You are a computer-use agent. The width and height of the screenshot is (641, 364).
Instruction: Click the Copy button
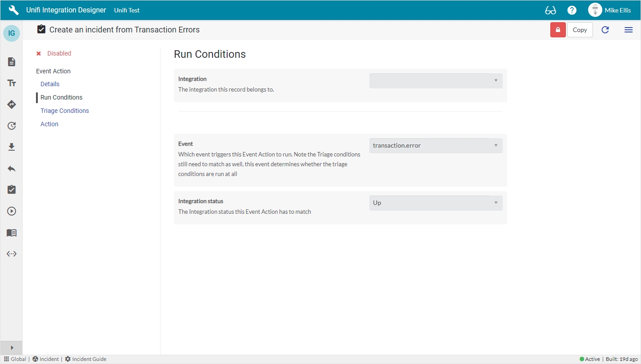click(x=580, y=30)
